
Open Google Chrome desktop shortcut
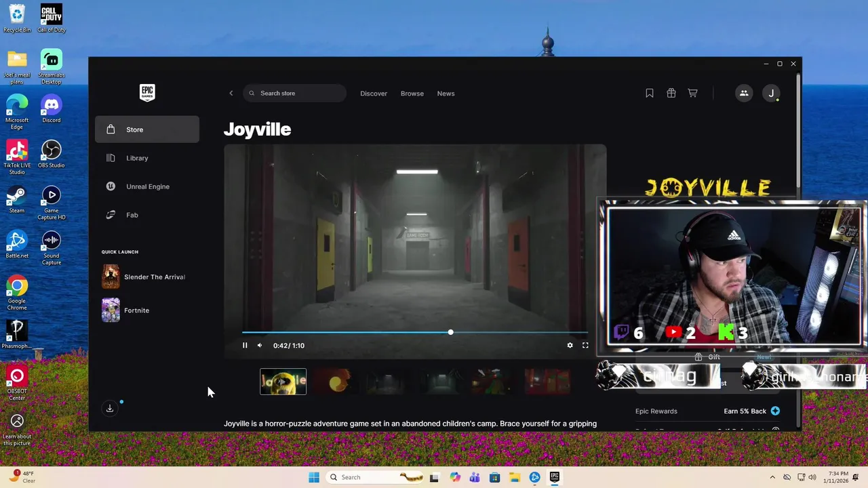coord(17,293)
